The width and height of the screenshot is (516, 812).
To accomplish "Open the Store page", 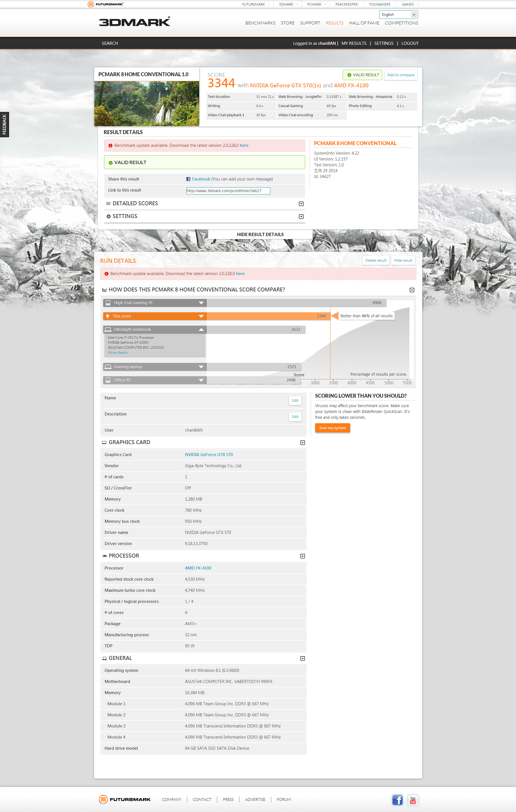I will click(288, 23).
